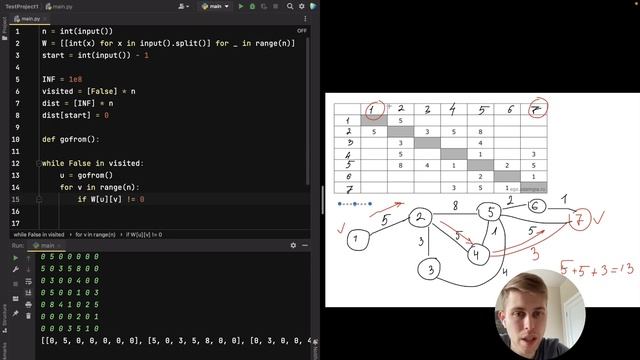Click main.py breadcrumb in navigation bar
The image size is (640, 360).
point(59,7)
